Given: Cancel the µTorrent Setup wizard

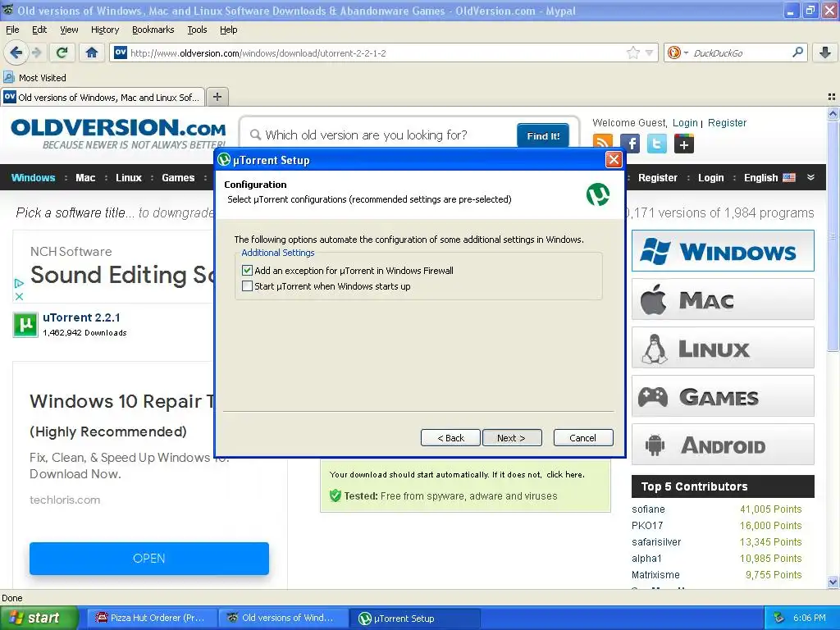Looking at the screenshot, I should pyautogui.click(x=583, y=438).
